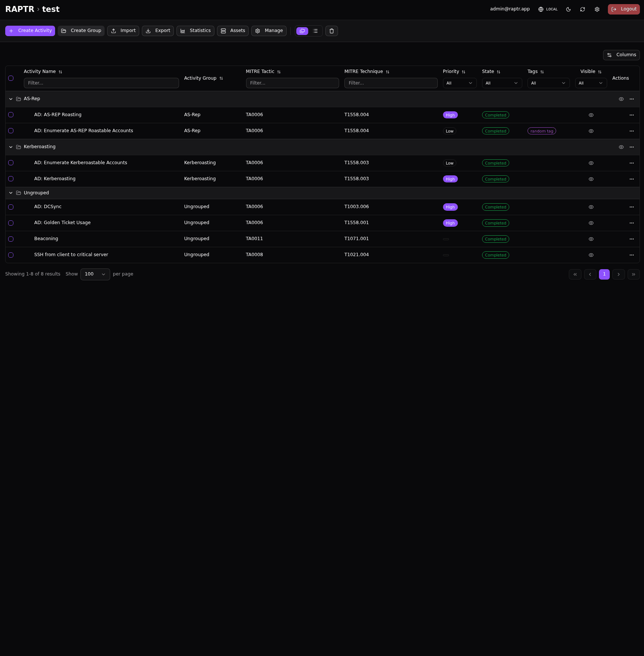Switch to flat list view icon
This screenshot has height=656, width=644.
point(315,31)
